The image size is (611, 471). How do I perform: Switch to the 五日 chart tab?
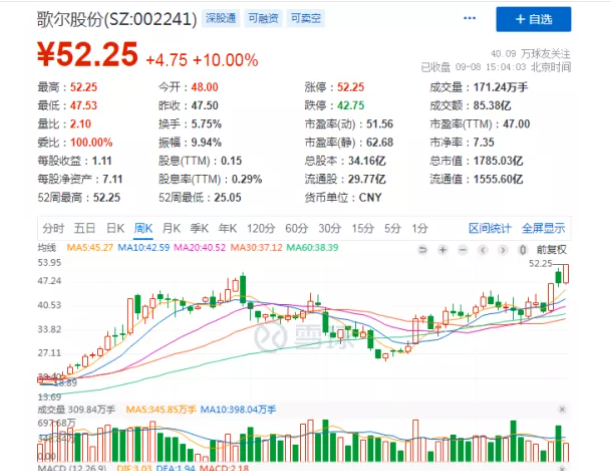tap(85, 228)
